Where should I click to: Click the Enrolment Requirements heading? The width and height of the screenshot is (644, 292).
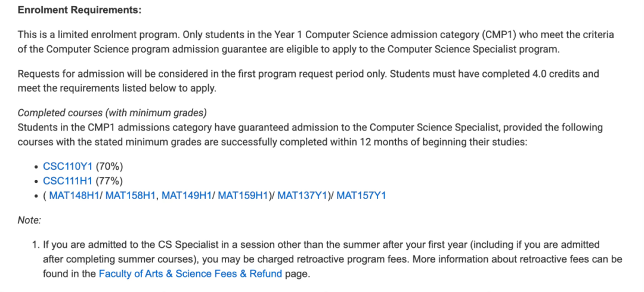tap(79, 10)
